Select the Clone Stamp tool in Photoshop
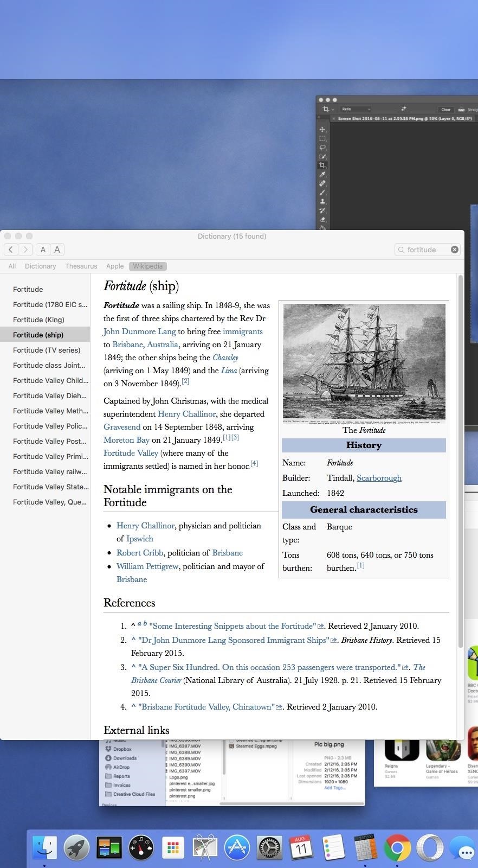This screenshot has height=868, width=478. [x=322, y=201]
